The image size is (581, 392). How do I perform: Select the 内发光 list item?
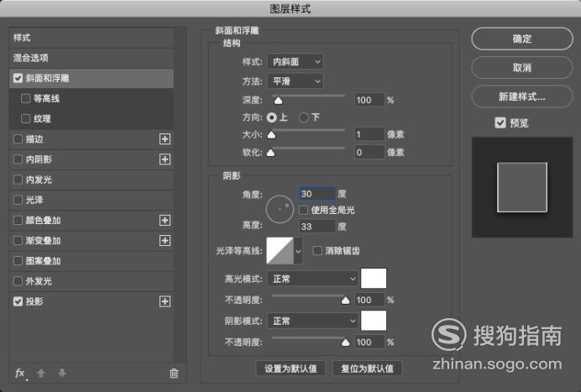(x=92, y=180)
